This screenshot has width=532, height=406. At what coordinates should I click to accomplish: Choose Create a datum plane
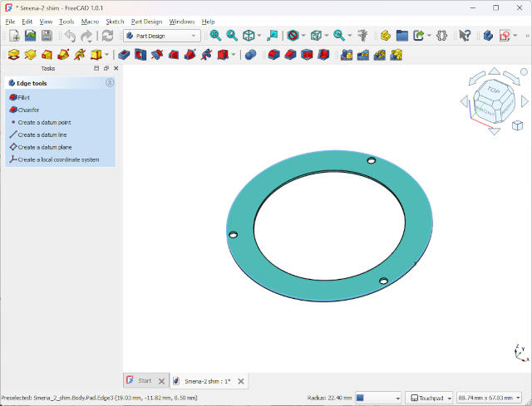[x=44, y=147]
